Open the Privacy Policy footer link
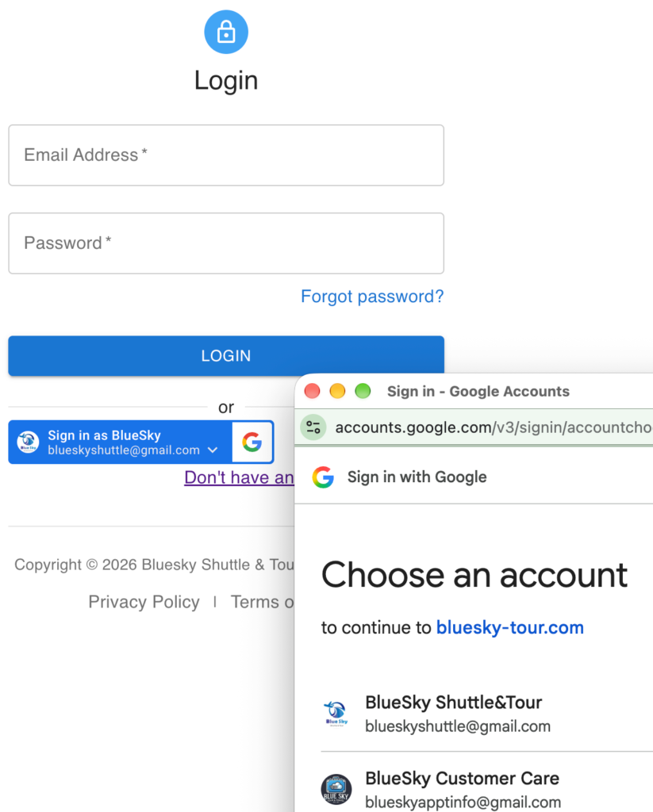Screen dimensions: 653x812 coord(144,602)
